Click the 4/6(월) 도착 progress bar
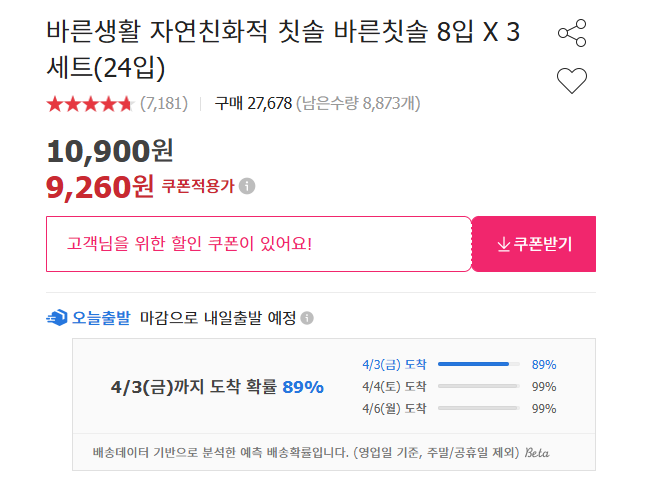The width and height of the screenshot is (671, 480). click(x=478, y=408)
